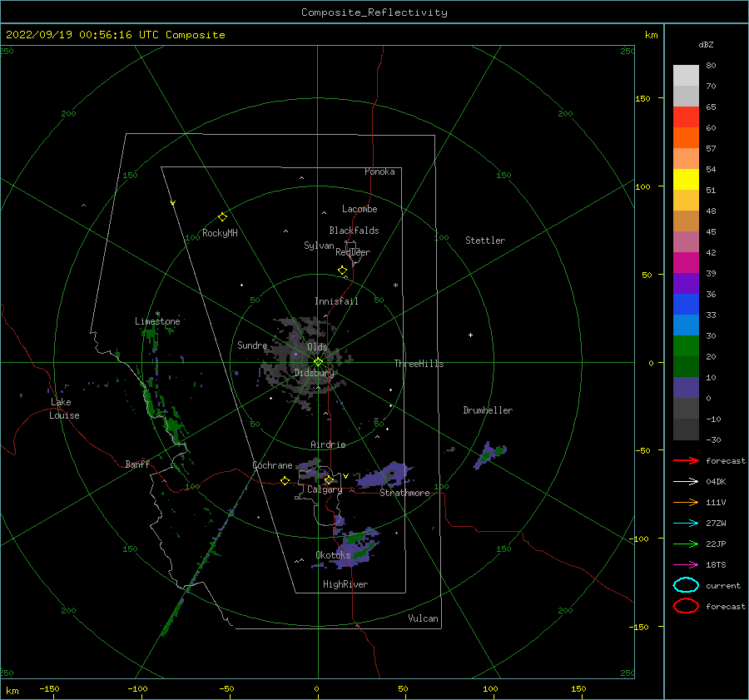Click the Strathmore town label
Screen dimensions: 749x700
tap(404, 493)
